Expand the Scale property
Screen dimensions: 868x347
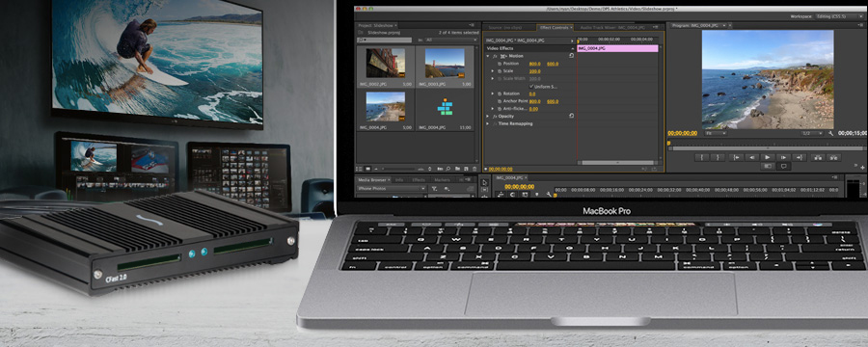[x=492, y=70]
